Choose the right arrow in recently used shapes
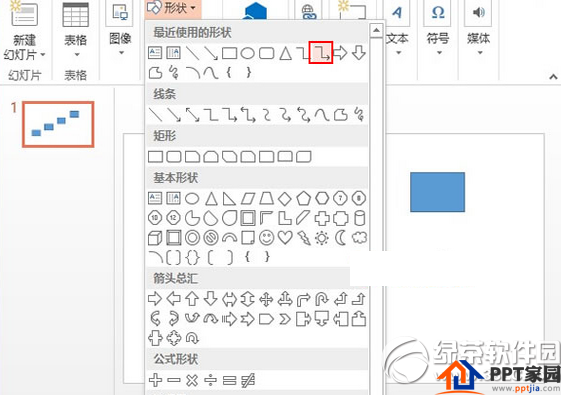561x395 pixels. (x=340, y=53)
